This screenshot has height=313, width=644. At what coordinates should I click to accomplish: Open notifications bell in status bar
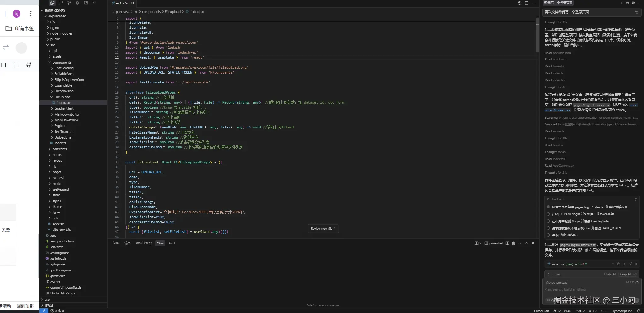(639, 311)
